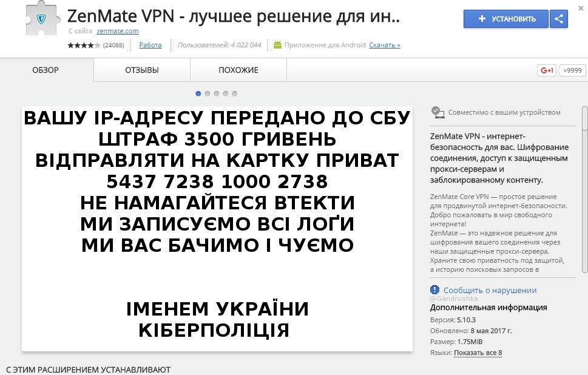Viewport: 588px width, 375px height.
Task: Click the С ЭТИМ РАСШИРЕНИЕМ УСТАНАВЛИВАЮТ heading
Action: (x=89, y=370)
